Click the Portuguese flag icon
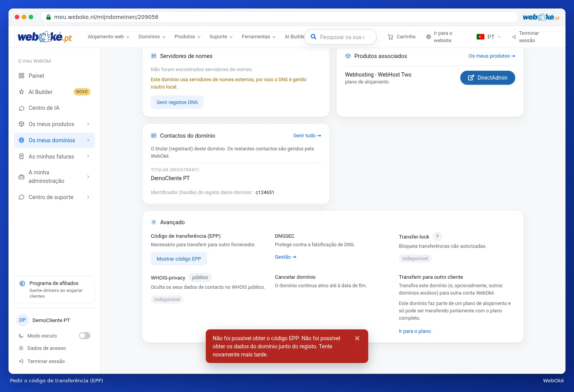This screenshot has width=574, height=392. click(x=480, y=37)
